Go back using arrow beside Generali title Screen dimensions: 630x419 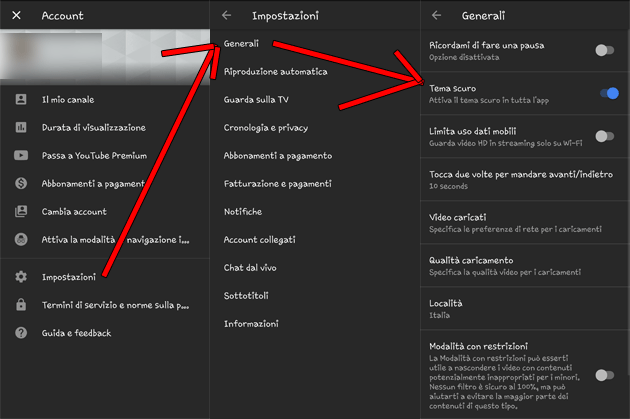click(x=436, y=16)
